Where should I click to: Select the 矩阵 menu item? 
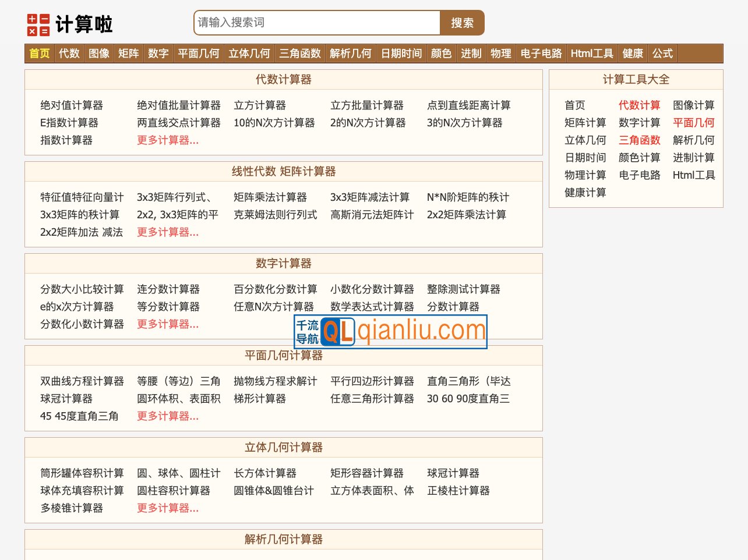(x=128, y=53)
